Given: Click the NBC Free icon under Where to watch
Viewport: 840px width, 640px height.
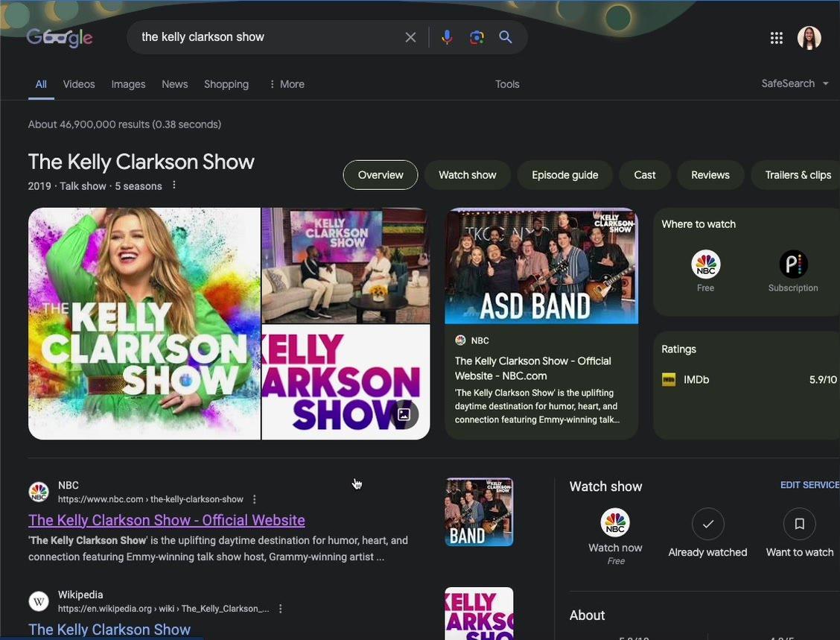Looking at the screenshot, I should pos(705,264).
